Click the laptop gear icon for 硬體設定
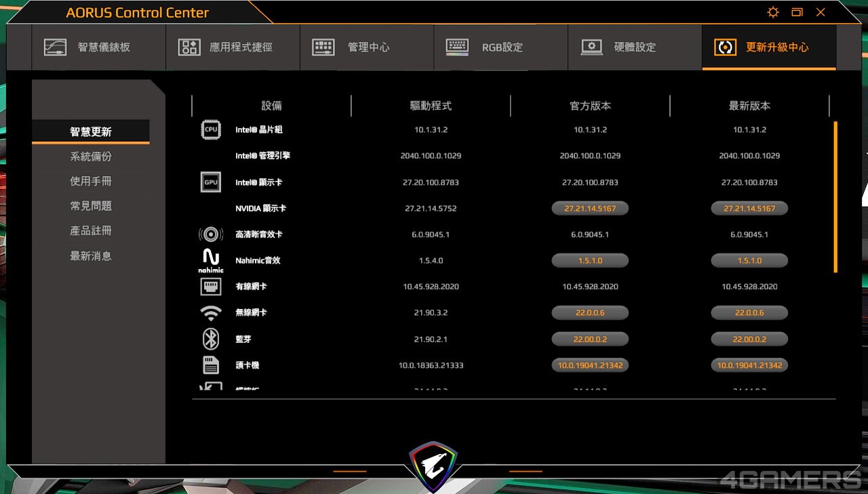Viewport: 868px width, 494px height. click(592, 47)
